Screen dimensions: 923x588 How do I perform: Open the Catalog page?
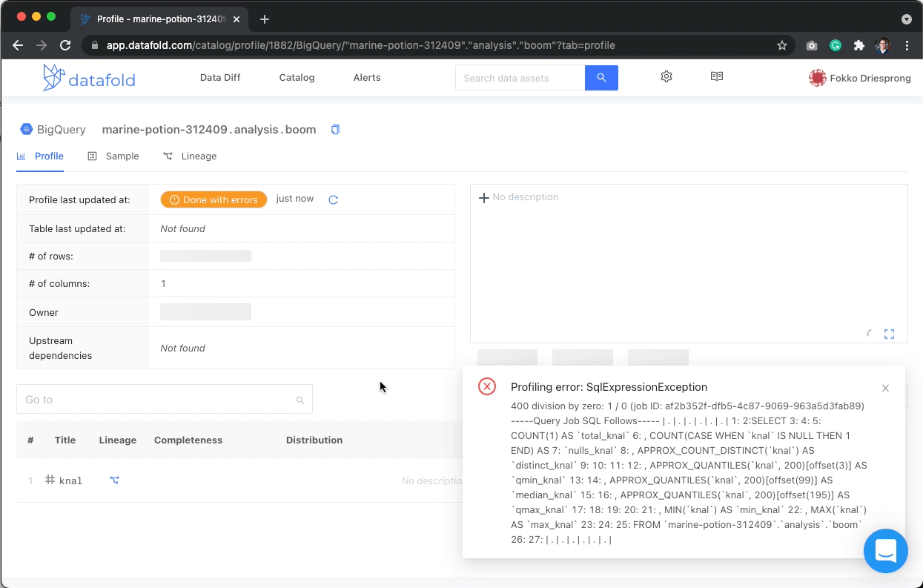(x=297, y=77)
